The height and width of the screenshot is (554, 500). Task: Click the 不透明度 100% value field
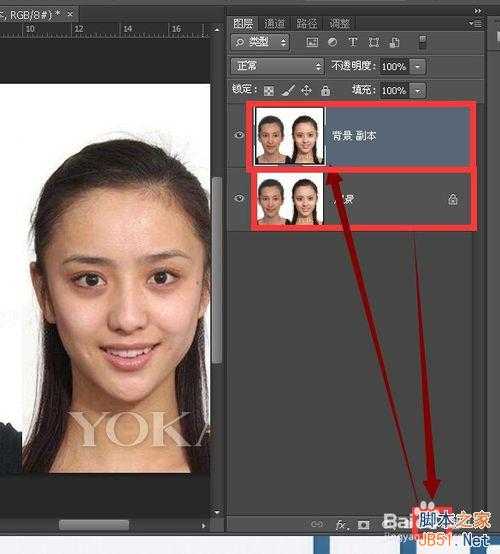click(x=395, y=66)
